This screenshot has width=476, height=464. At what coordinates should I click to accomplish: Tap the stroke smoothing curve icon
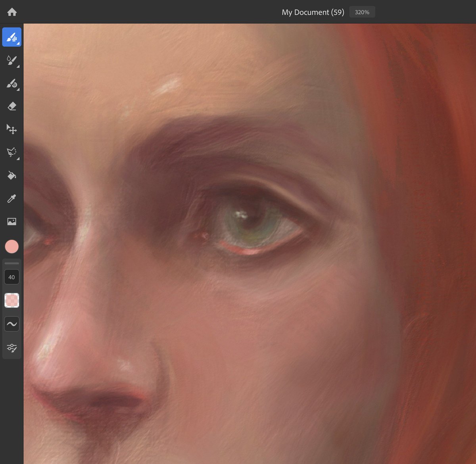[12, 324]
